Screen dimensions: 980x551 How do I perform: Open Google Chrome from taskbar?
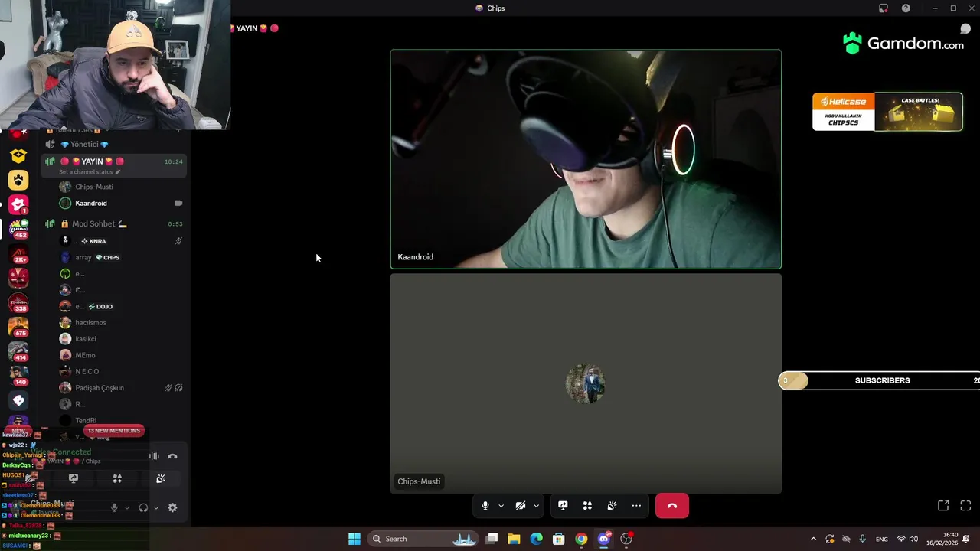[581, 539]
